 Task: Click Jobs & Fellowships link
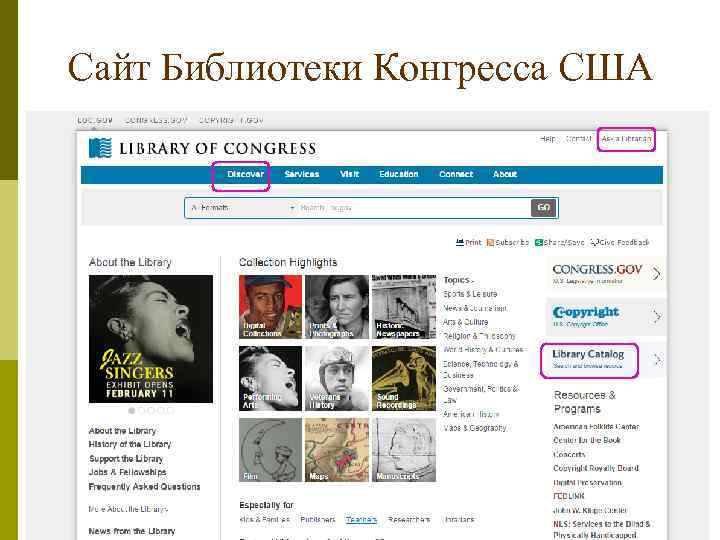tap(127, 472)
